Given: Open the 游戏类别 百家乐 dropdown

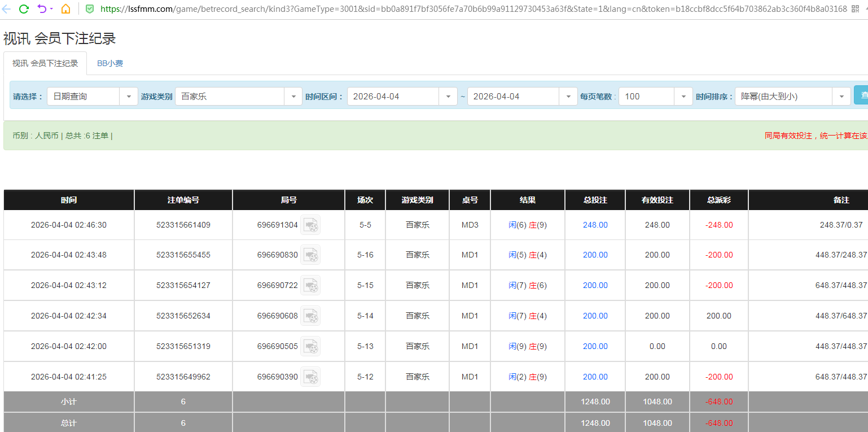Looking at the screenshot, I should (293, 96).
